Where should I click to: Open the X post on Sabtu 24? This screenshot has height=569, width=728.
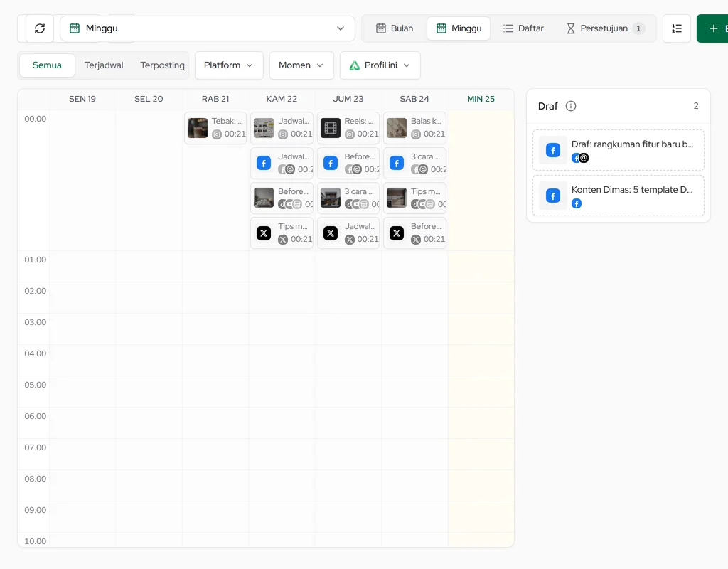(414, 233)
